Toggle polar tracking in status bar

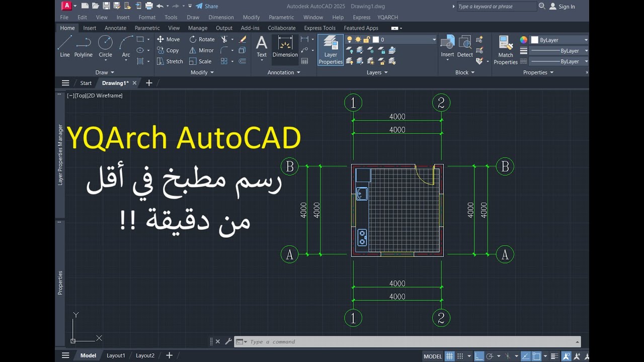pos(490,356)
